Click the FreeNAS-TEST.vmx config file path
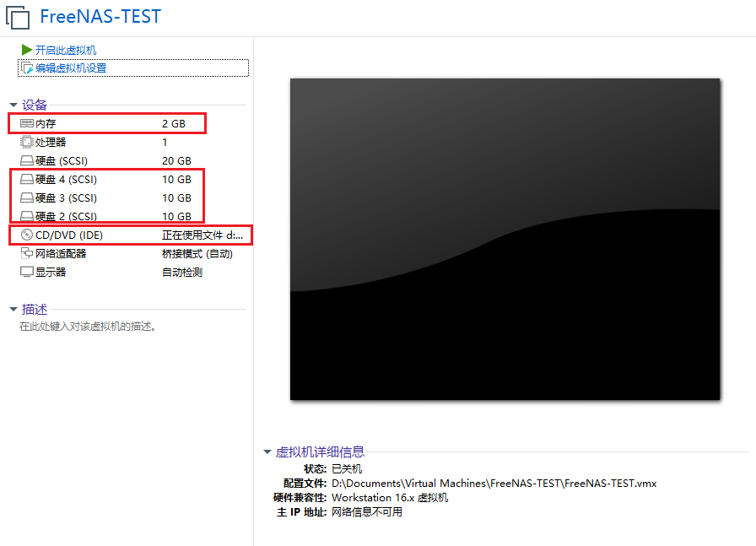 [494, 484]
